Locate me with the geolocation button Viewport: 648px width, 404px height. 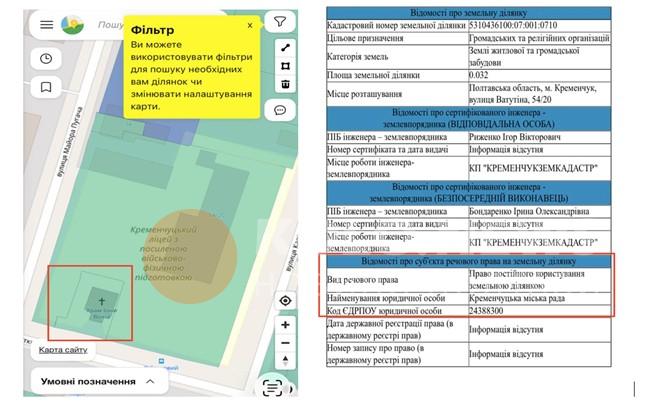(x=285, y=301)
